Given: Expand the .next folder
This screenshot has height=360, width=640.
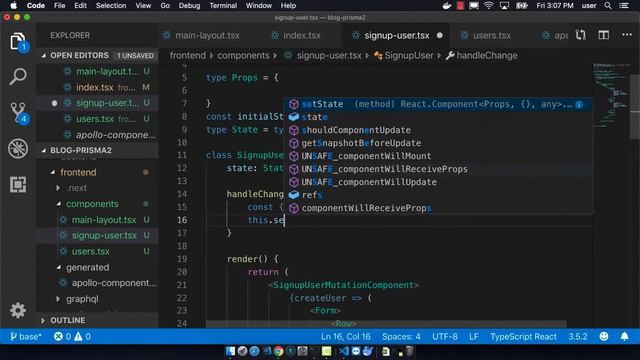Looking at the screenshot, I should coord(58,188).
